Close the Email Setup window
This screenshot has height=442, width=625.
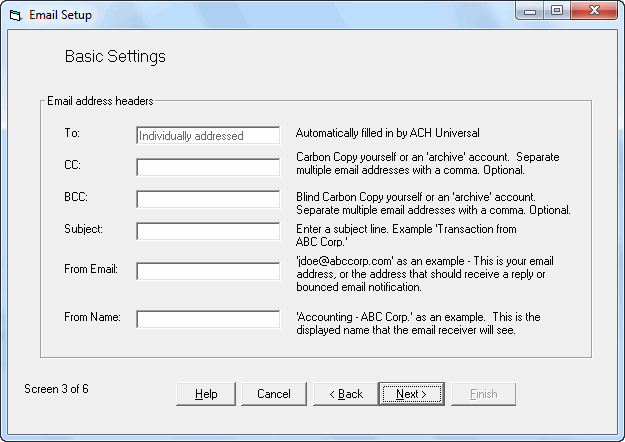point(594,11)
